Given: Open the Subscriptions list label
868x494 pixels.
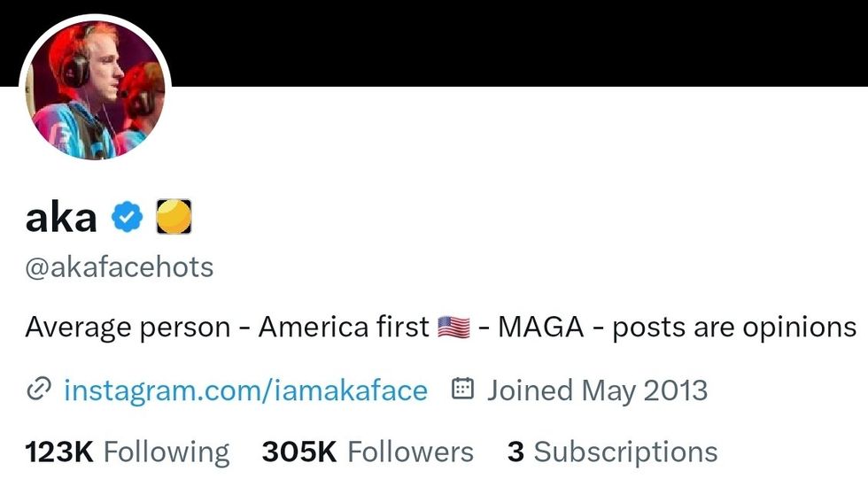Looking at the screenshot, I should click(x=625, y=452).
